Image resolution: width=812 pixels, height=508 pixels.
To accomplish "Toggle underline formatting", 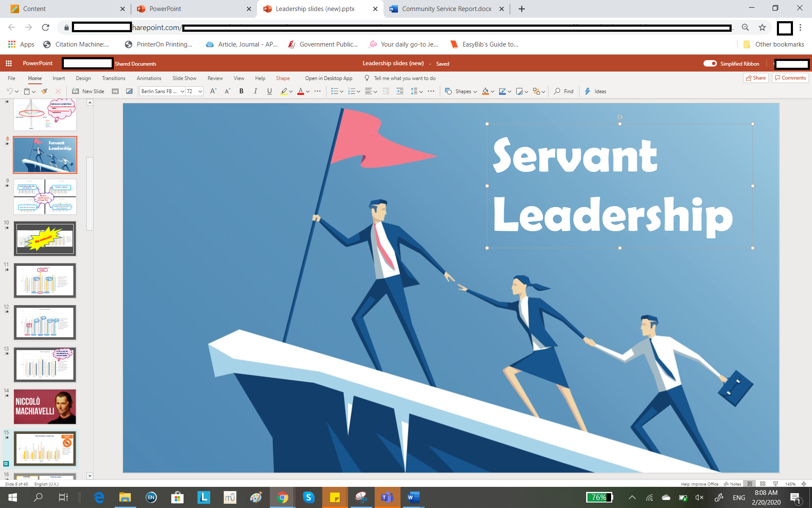I will 269,91.
